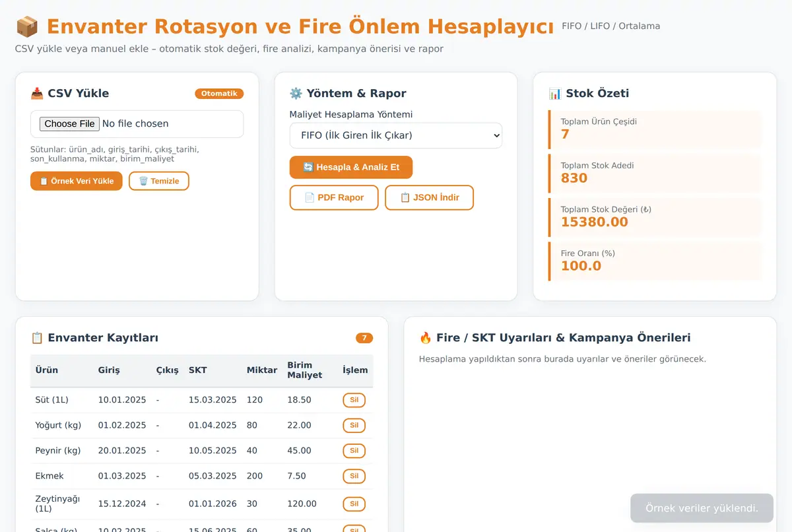This screenshot has width=792, height=532.
Task: Click the entry date 10.01.2025
Action: pos(122,400)
